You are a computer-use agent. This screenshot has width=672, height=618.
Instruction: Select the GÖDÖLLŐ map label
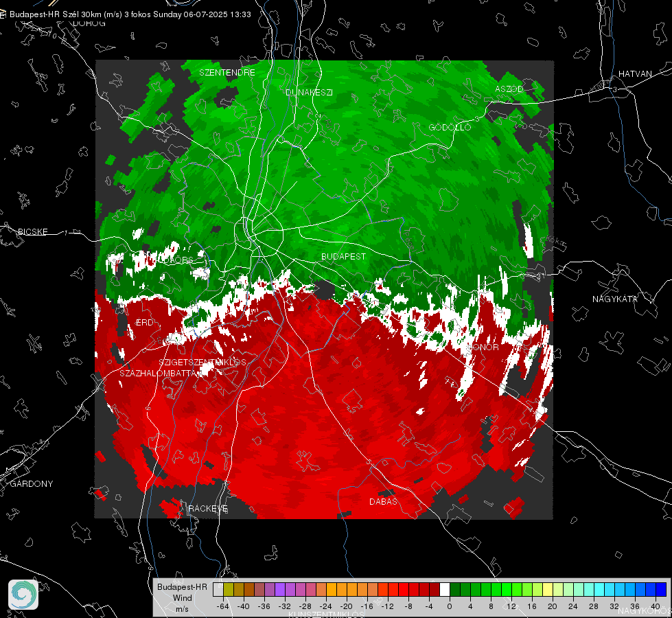click(x=450, y=127)
